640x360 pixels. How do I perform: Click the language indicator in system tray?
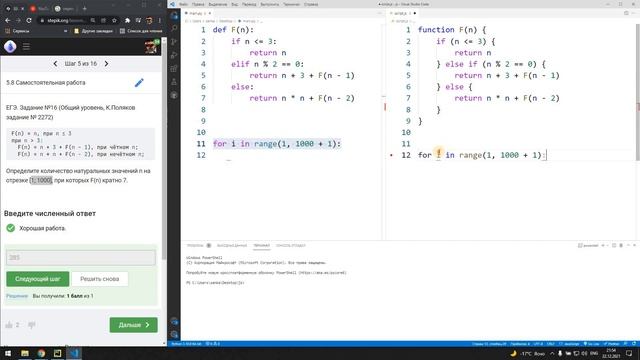tap(594, 353)
